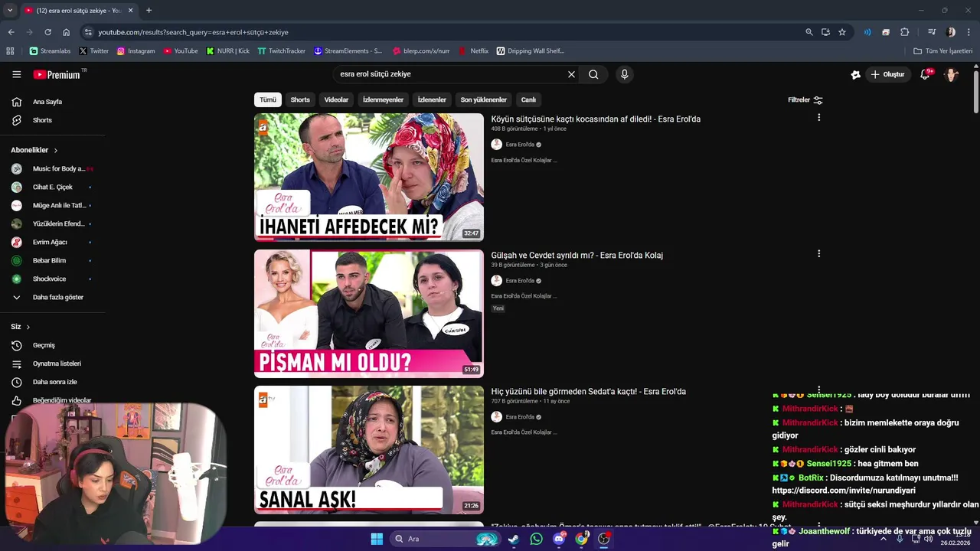Open the Cihat E. Çiçek channel
The height and width of the screenshot is (551, 980).
point(52,187)
